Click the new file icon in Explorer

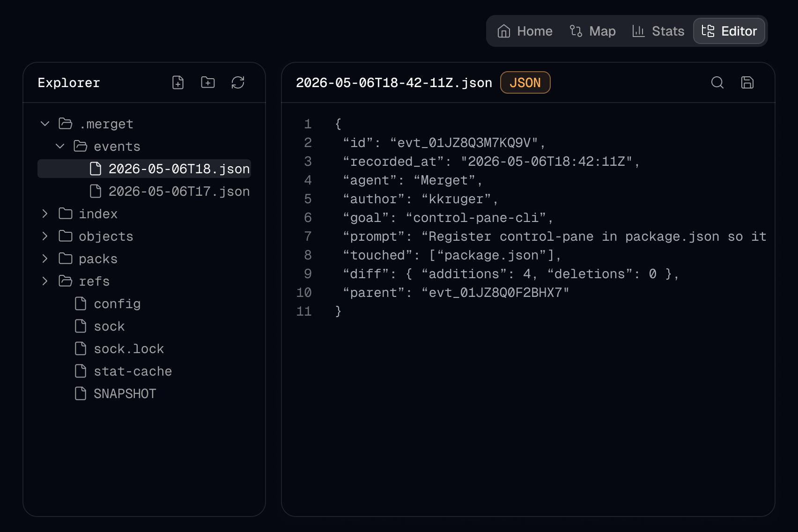point(178,82)
